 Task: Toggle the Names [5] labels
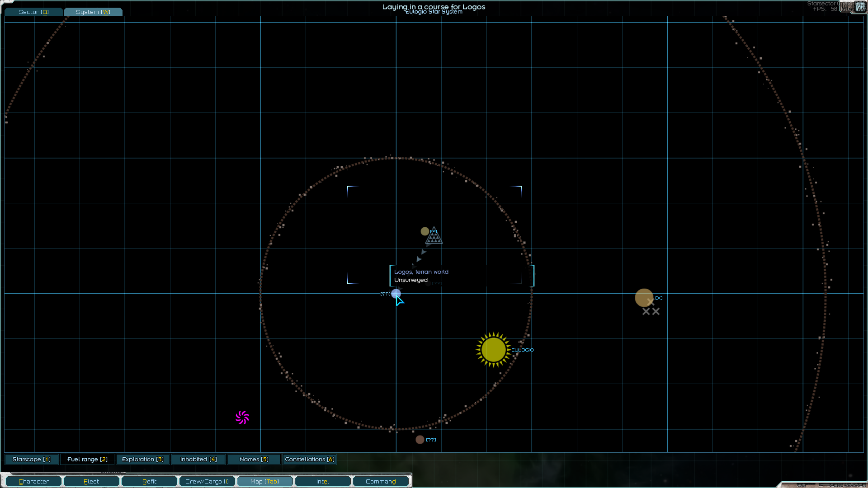click(x=254, y=459)
